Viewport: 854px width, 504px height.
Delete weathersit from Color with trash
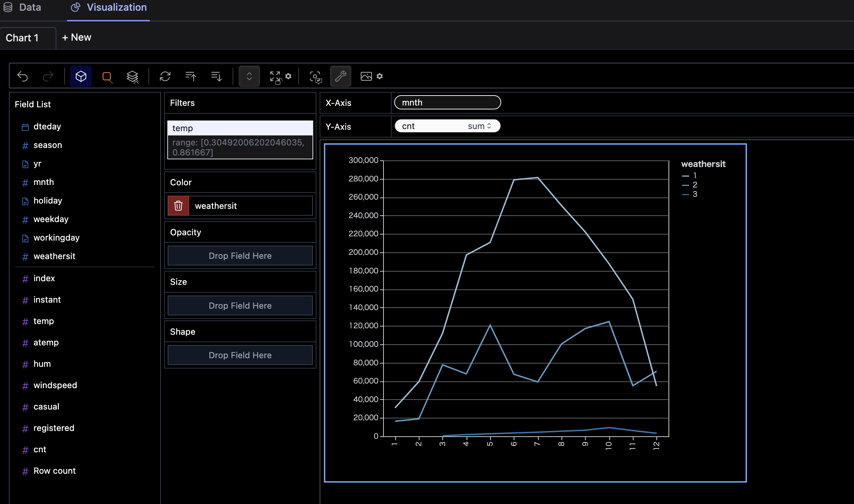click(x=178, y=206)
